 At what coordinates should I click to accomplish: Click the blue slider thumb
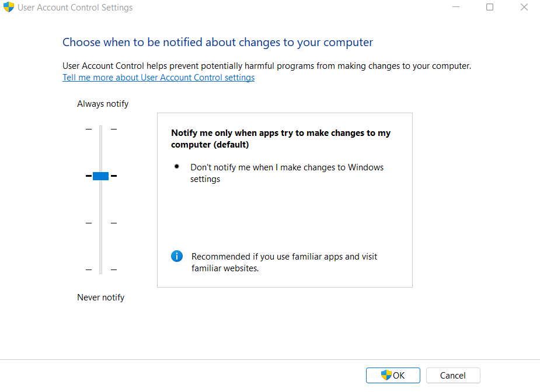pos(101,176)
